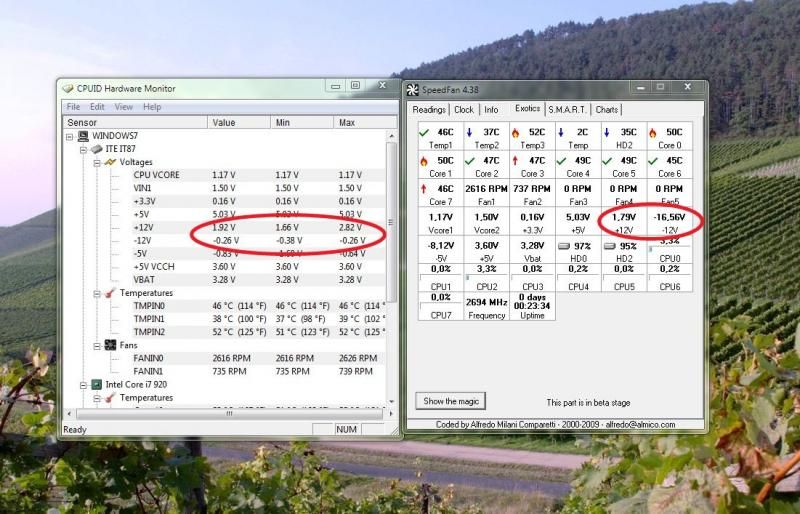Click the green check icon next to Temp1
This screenshot has width=800, height=514.
(423, 133)
